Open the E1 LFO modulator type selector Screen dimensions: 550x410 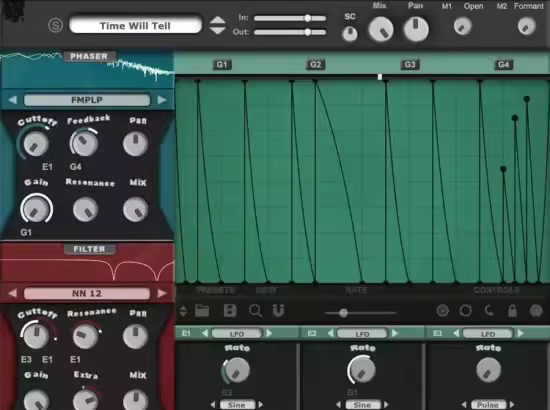[237, 334]
